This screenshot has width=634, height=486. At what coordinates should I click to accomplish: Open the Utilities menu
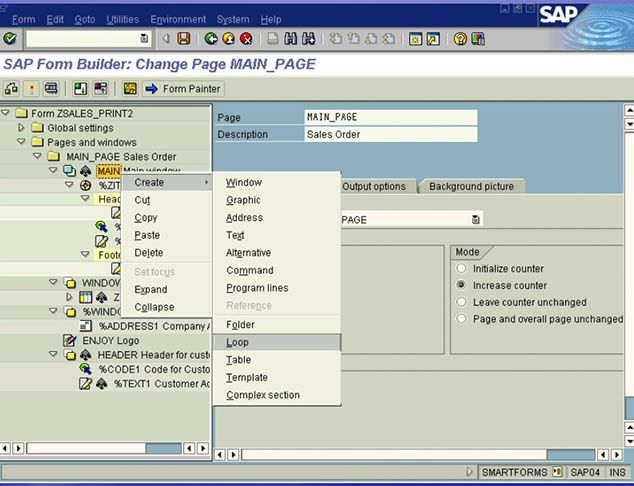tap(123, 19)
